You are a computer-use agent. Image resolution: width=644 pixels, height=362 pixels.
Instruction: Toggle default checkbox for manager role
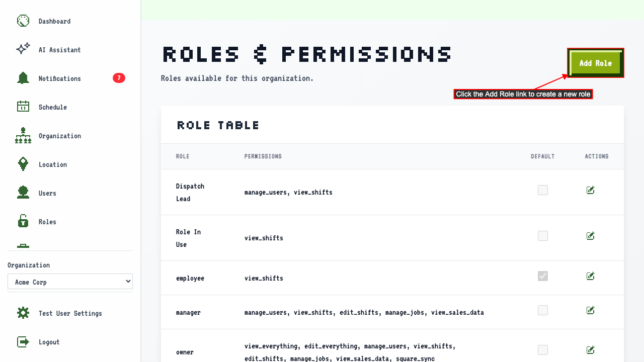click(543, 310)
